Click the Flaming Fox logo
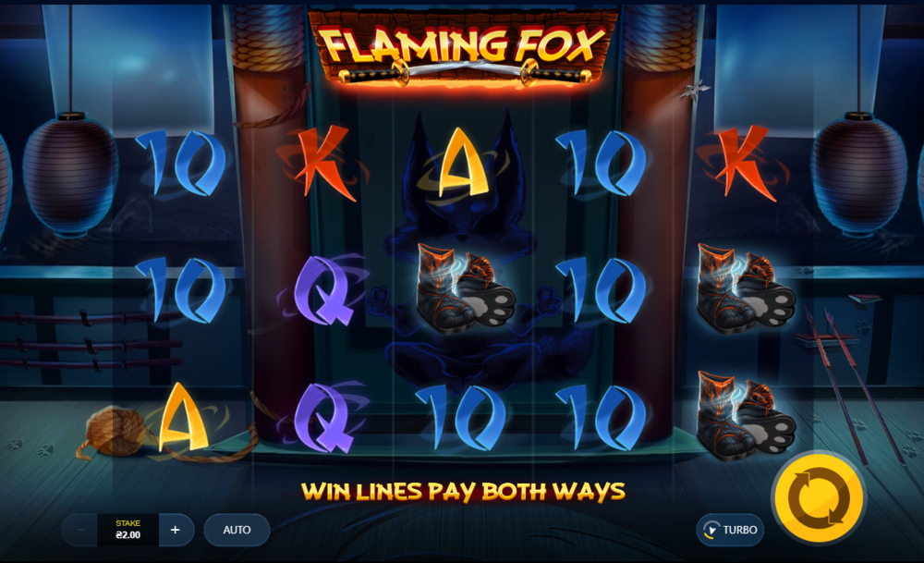The image size is (924, 563). (463, 48)
